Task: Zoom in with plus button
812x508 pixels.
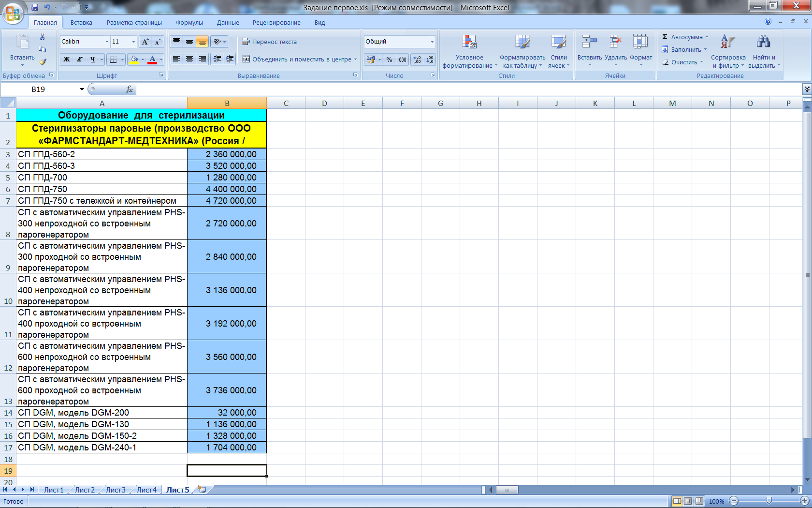Action: (805, 501)
